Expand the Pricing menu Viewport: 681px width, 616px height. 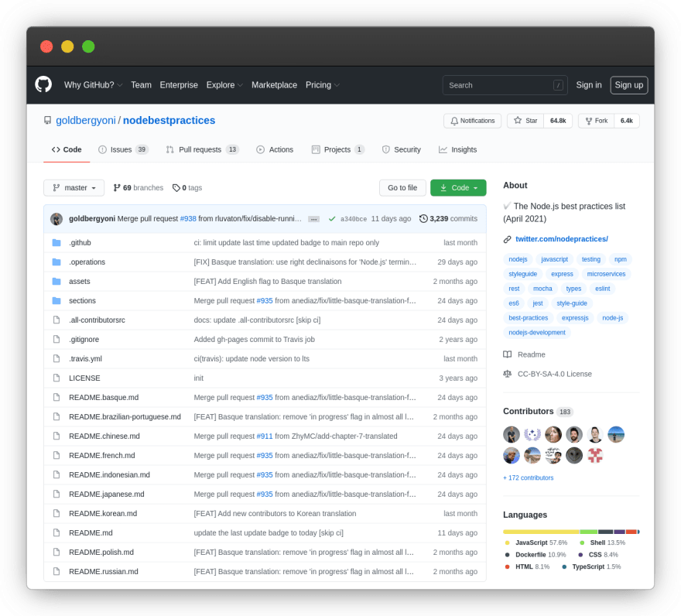point(322,85)
